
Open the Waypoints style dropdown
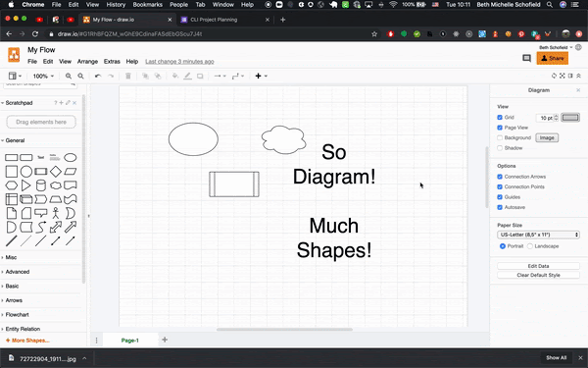pos(238,76)
